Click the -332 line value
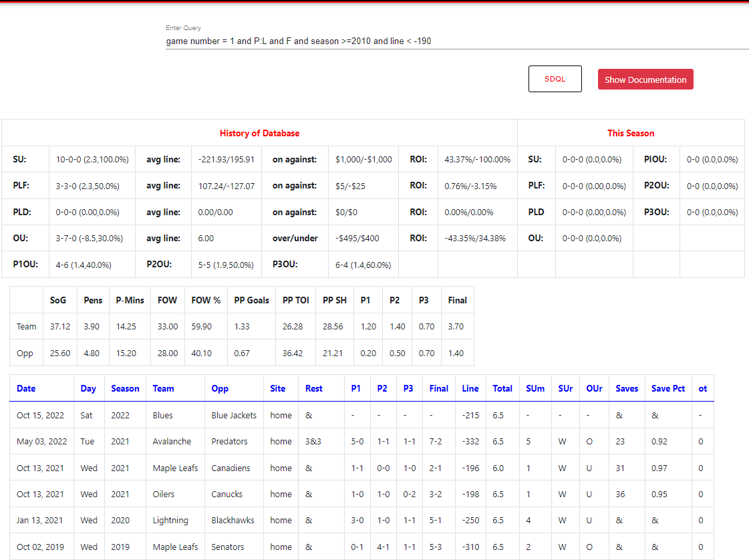Screen dimensions: 749x560 (470, 442)
